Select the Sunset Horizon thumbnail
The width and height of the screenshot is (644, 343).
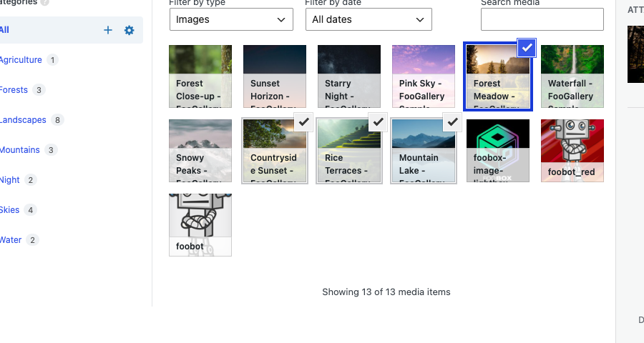(x=275, y=76)
